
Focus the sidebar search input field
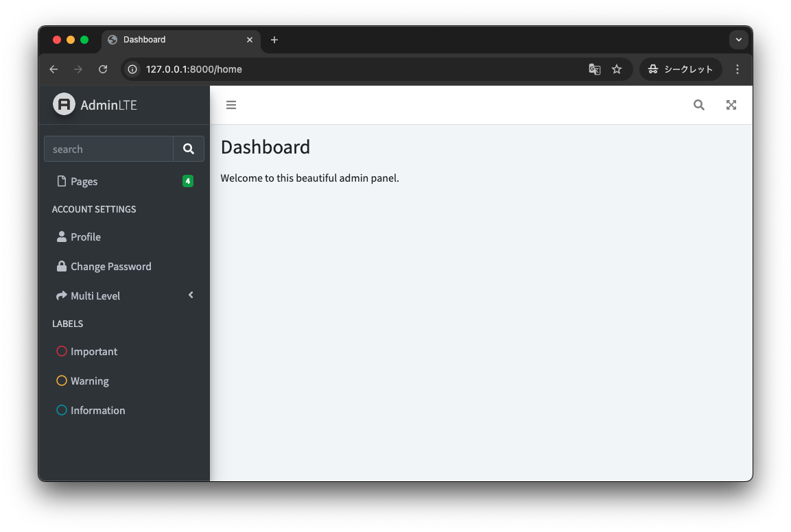pos(108,149)
